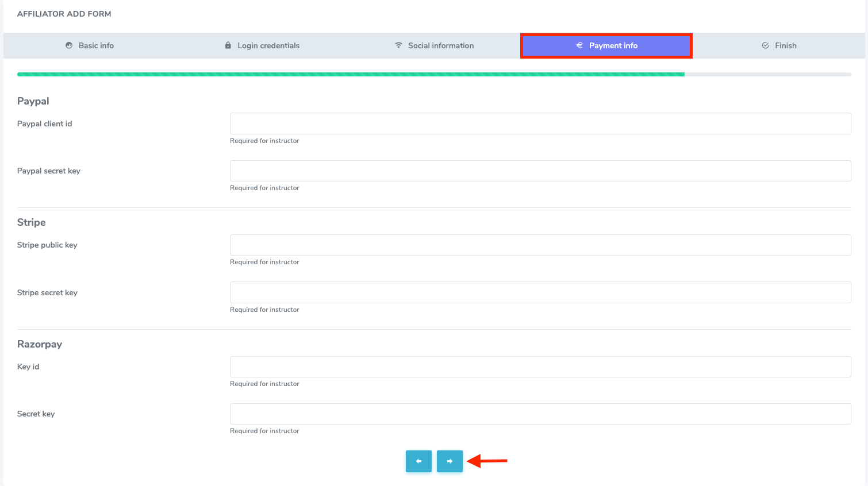Click the green progress bar

[351, 74]
